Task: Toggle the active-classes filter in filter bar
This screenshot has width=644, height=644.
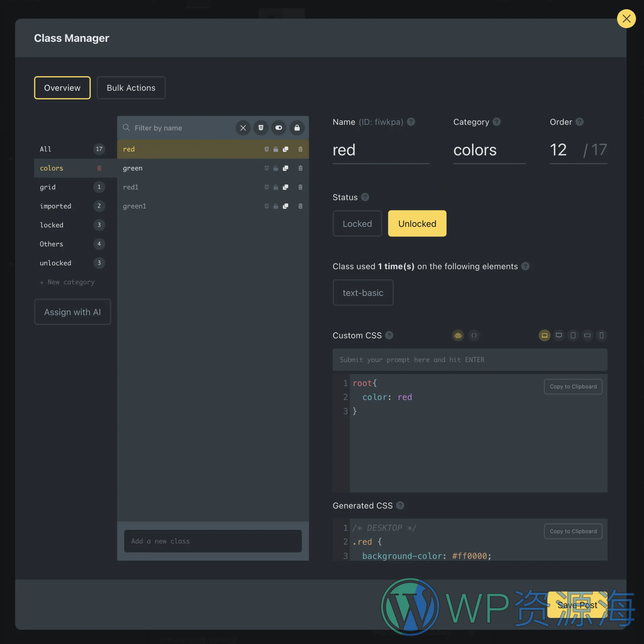Action: [x=279, y=128]
